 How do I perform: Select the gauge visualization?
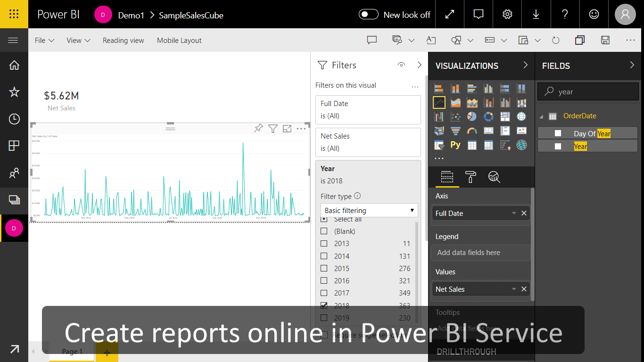coord(472,131)
